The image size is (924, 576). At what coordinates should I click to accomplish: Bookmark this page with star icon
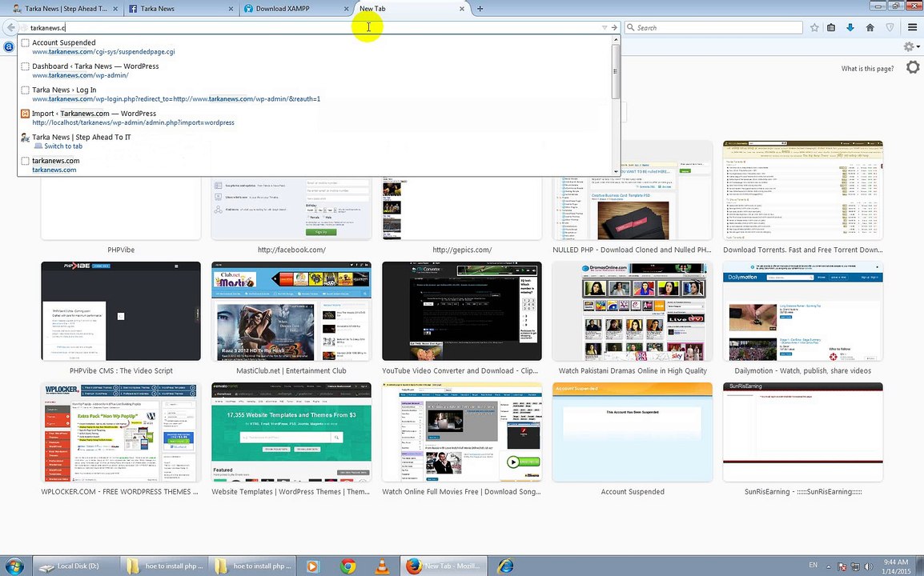[x=814, y=28]
